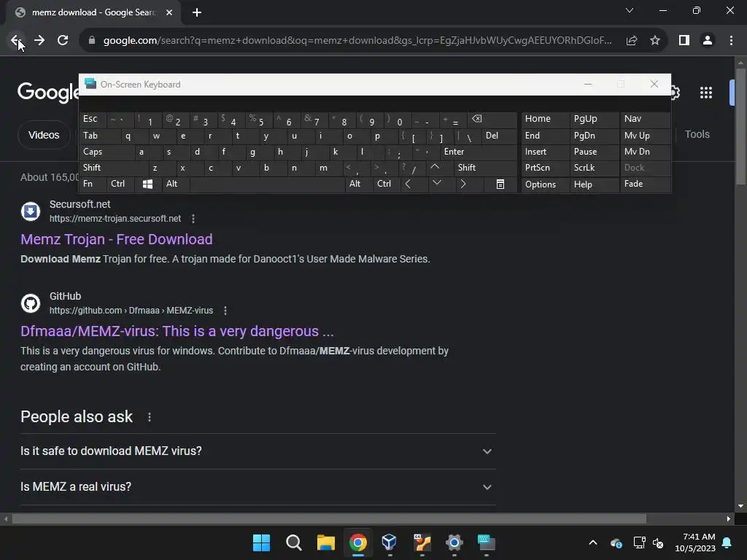Click the Del key on On-Screen Keyboard

[x=499, y=136]
